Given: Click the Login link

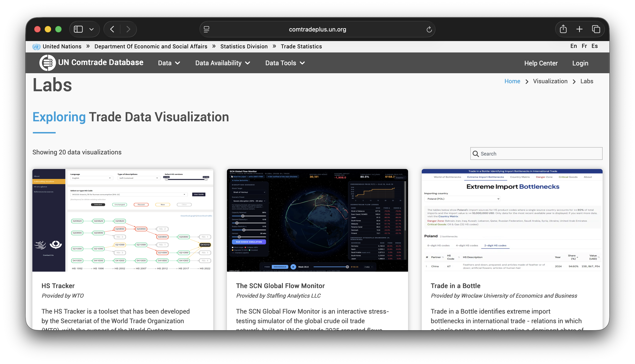Looking at the screenshot, I should coord(580,63).
